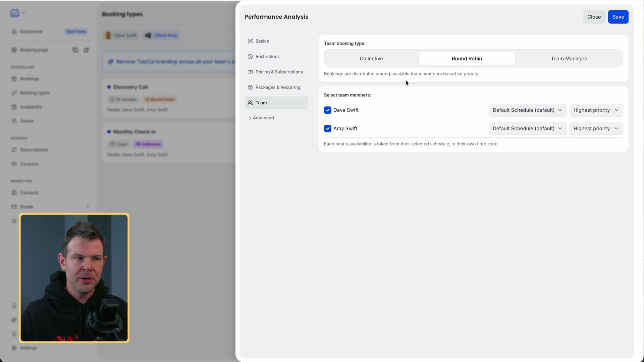Click the notifications bell icon
Screen dimensions: 644x362
(x=14, y=305)
